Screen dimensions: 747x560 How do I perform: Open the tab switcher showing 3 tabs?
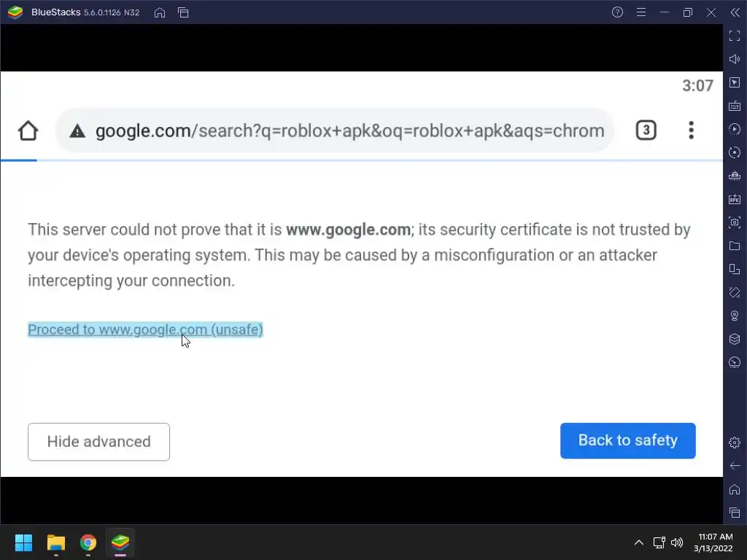click(x=646, y=130)
